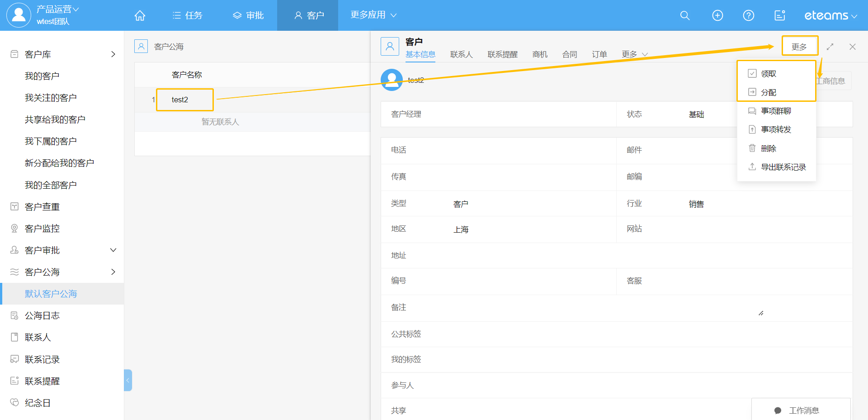Click the plus circle add icon
Screen dimensions: 868x420
(717, 15)
